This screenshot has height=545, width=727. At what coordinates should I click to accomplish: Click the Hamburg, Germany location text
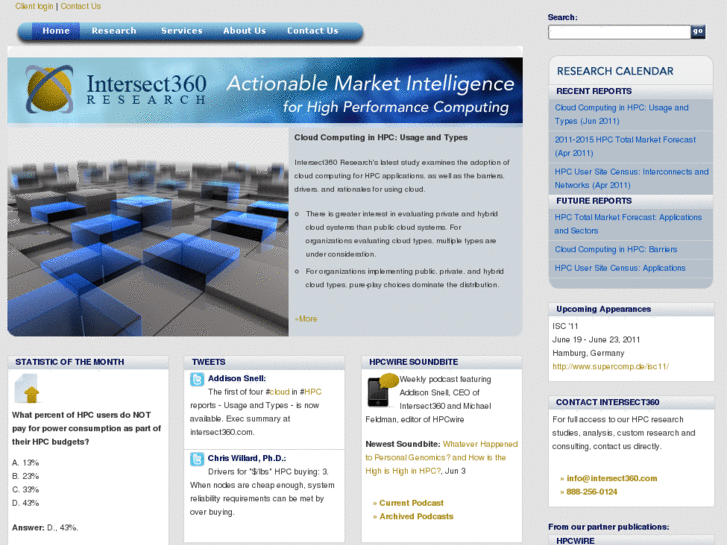coord(588,353)
